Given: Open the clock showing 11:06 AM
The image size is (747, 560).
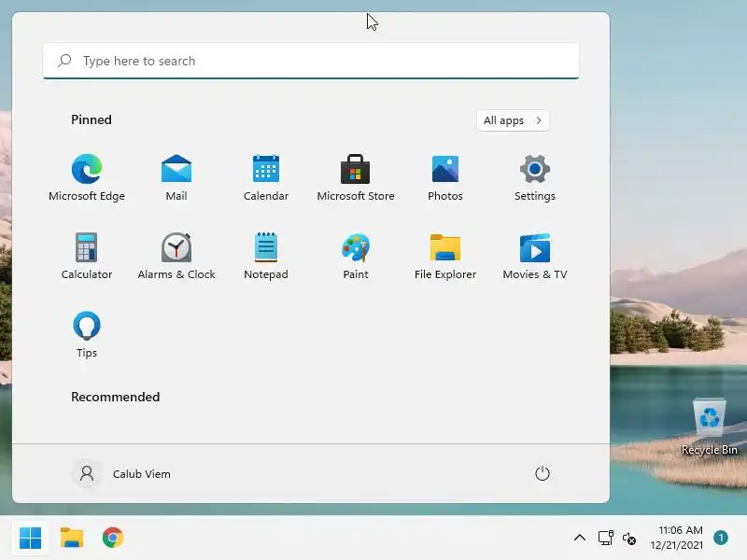Looking at the screenshot, I should (676, 538).
